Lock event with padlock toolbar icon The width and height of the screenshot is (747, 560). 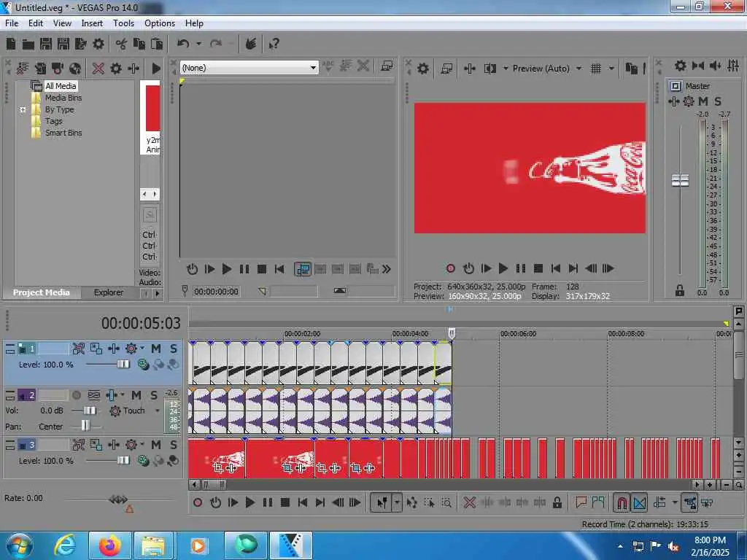[557, 502]
